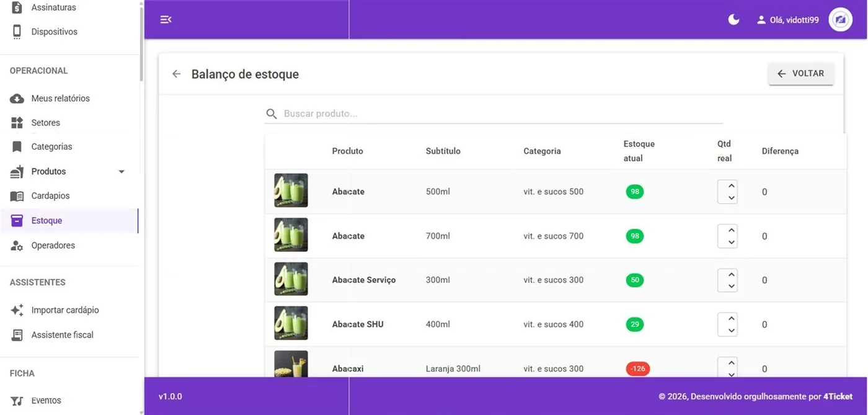Select Estoque in the sidebar

tap(69, 221)
